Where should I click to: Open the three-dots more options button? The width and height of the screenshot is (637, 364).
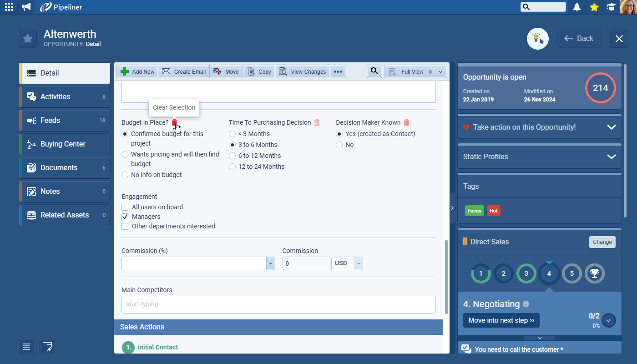click(338, 71)
